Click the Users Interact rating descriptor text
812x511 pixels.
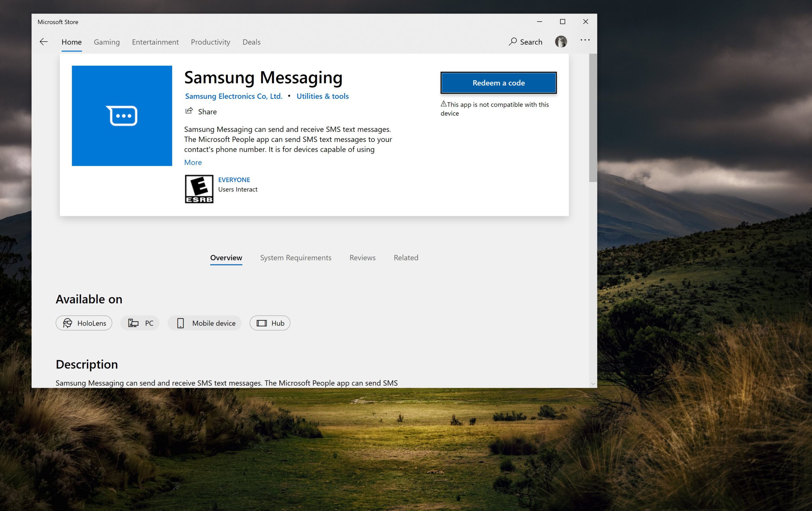click(238, 189)
